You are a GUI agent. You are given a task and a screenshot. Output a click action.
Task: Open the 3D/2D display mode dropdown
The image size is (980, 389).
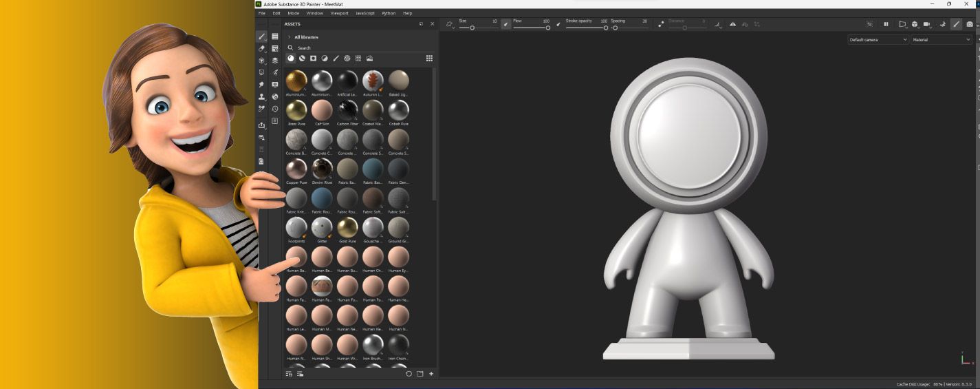(x=915, y=24)
